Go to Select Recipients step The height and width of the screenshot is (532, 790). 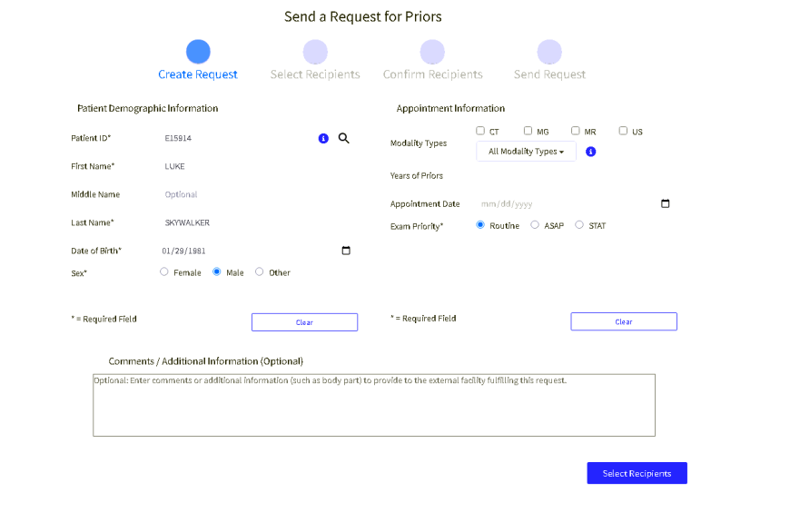[x=315, y=60]
